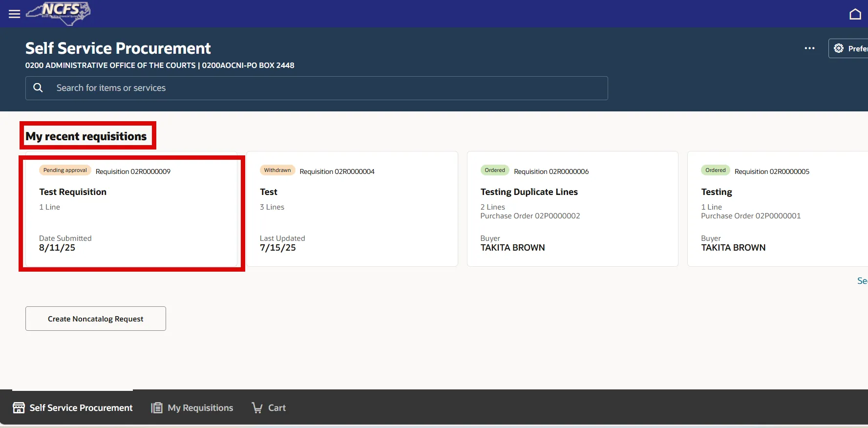This screenshot has width=868, height=428.
Task: Click the Withdrawn status badge
Action: click(277, 171)
